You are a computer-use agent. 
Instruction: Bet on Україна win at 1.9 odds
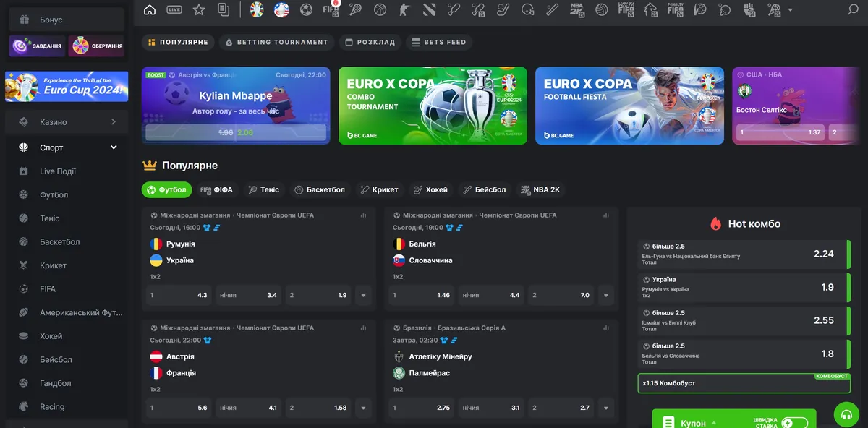click(320, 295)
